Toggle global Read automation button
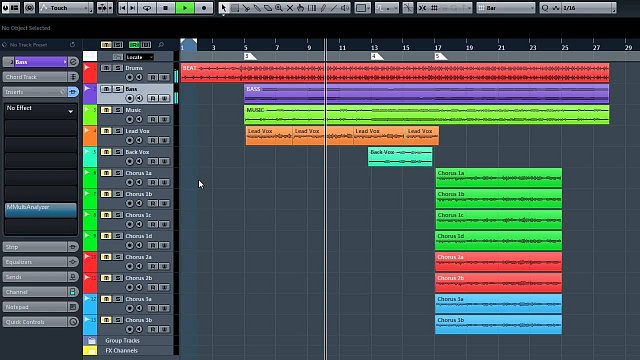 click(134, 44)
